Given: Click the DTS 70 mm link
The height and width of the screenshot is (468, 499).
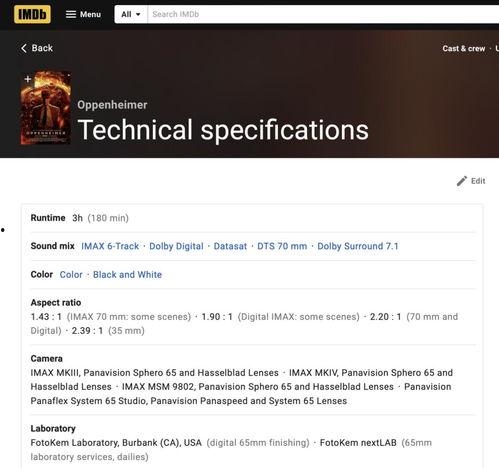Looking at the screenshot, I should (282, 246).
